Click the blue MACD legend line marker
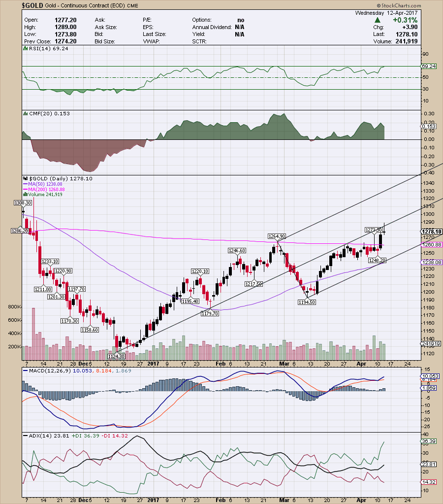Screen dimensions: 443x504 [x=26, y=370]
